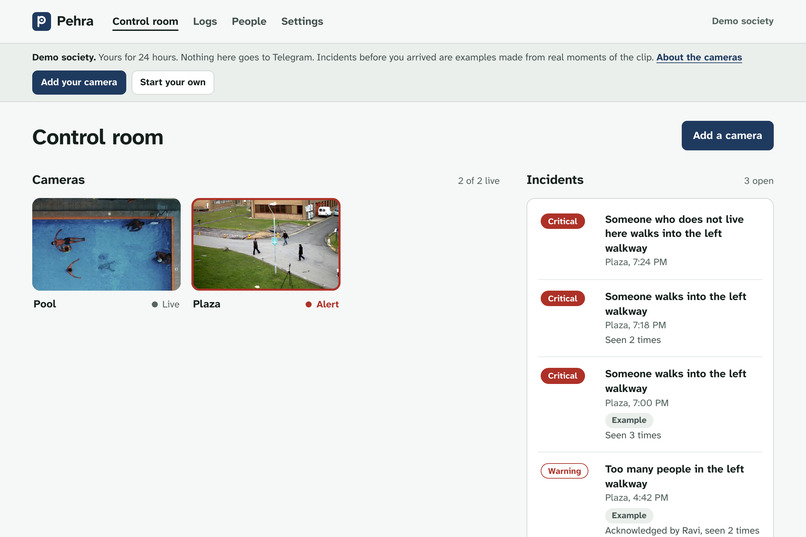
Task: Click the Pool camera name
Action: (45, 304)
